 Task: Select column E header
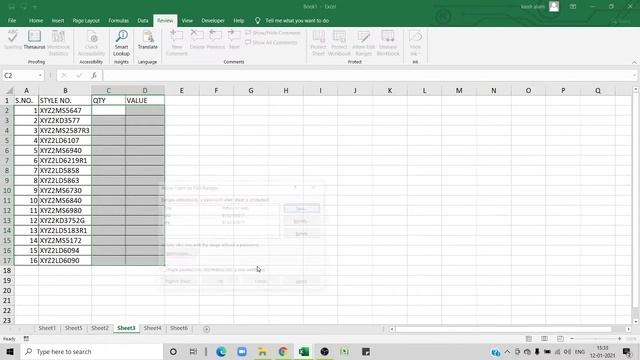coord(182,91)
